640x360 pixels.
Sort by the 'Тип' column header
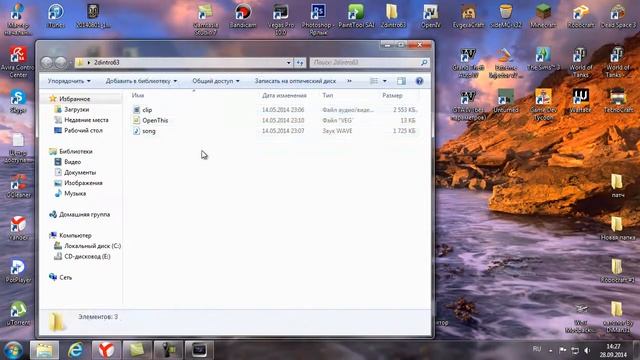pyautogui.click(x=328, y=95)
